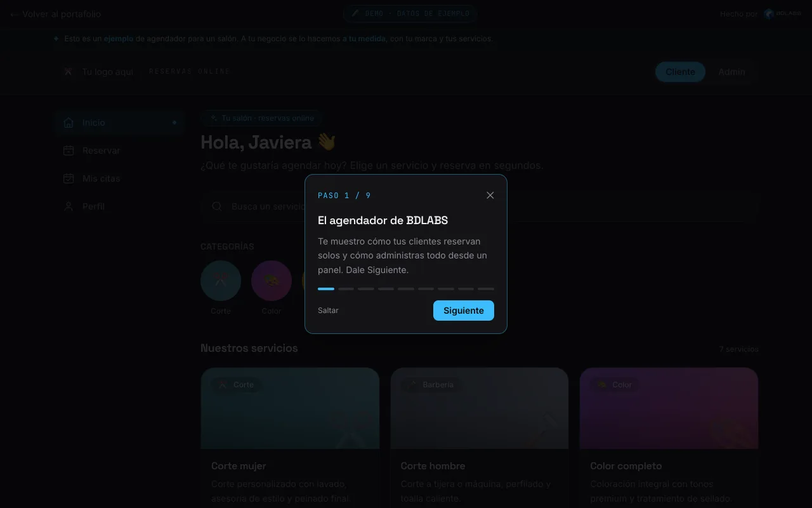Viewport: 812px width, 508px height.
Task: Click the Siguiente button in the tour
Action: tap(464, 311)
